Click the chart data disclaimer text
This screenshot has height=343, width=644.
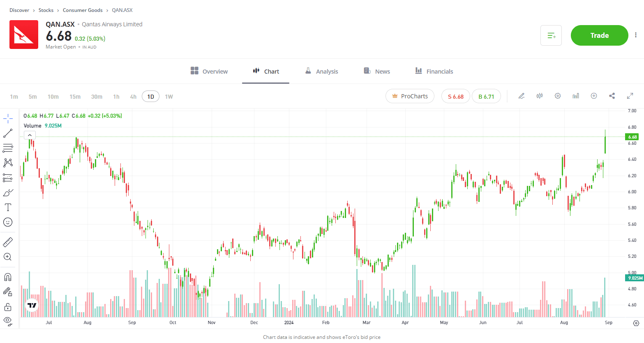click(x=322, y=337)
